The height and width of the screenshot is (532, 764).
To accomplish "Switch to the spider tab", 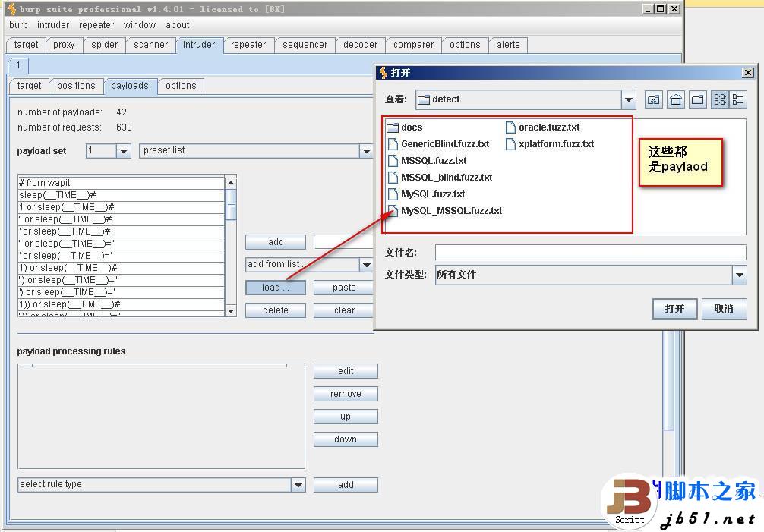I will [x=104, y=45].
